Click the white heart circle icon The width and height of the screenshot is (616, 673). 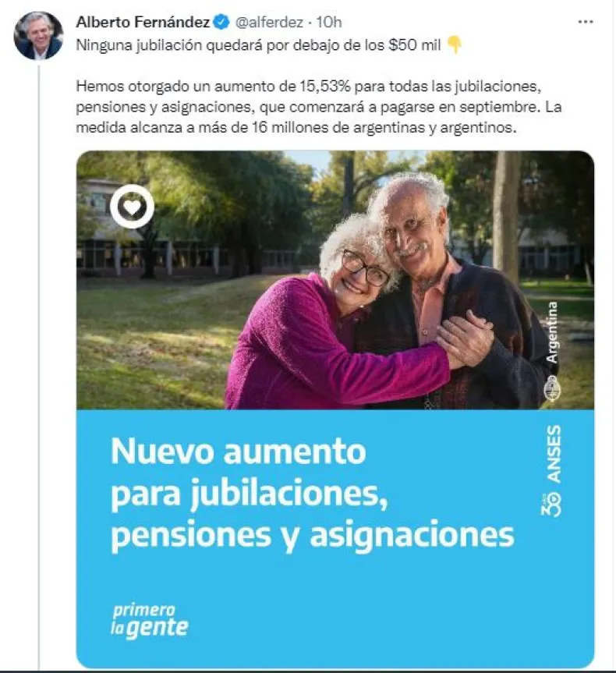click(133, 207)
